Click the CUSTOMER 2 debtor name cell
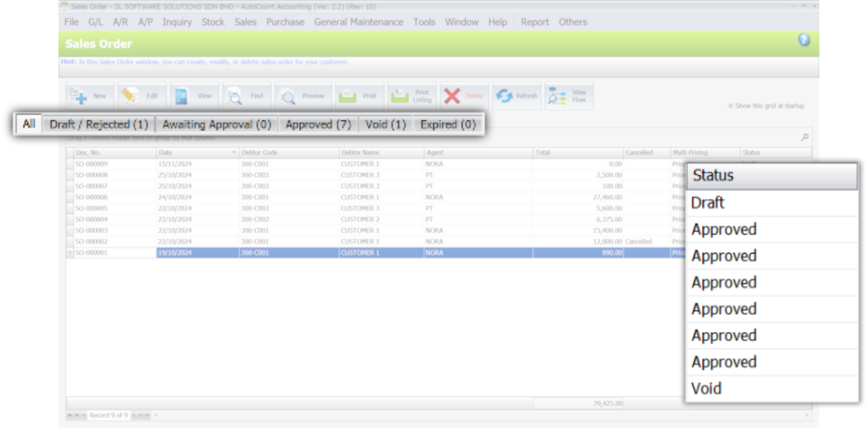 point(381,220)
